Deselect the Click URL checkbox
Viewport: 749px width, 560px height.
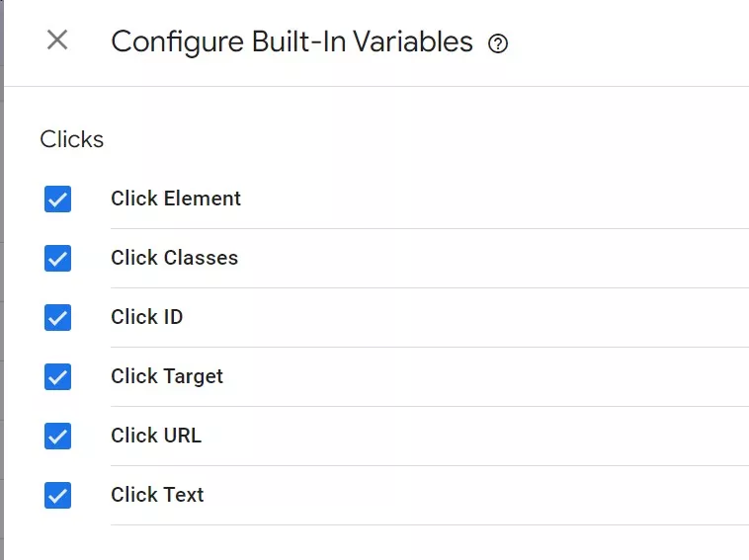point(57,436)
